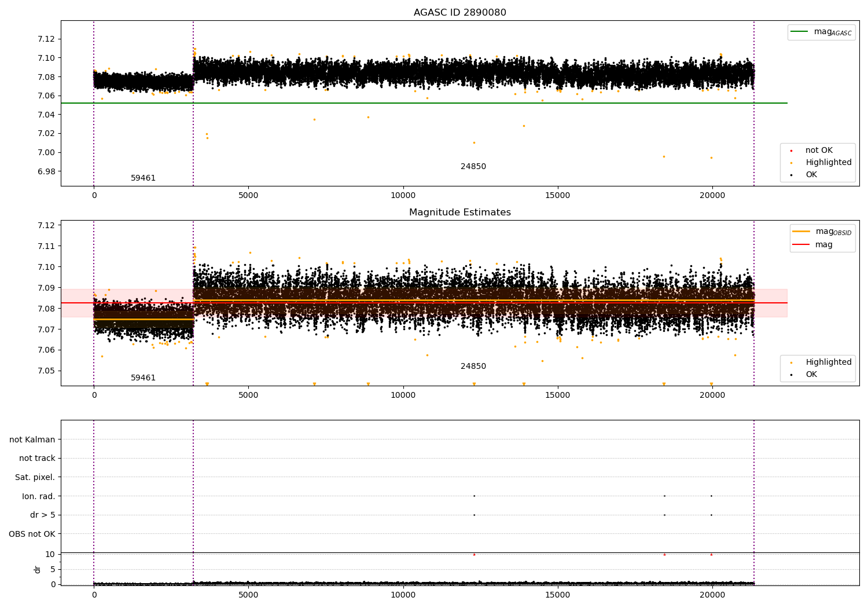The image size is (868, 608).
Task: Click 'Highlighted' legend entry in middle panel
Action: (x=828, y=362)
